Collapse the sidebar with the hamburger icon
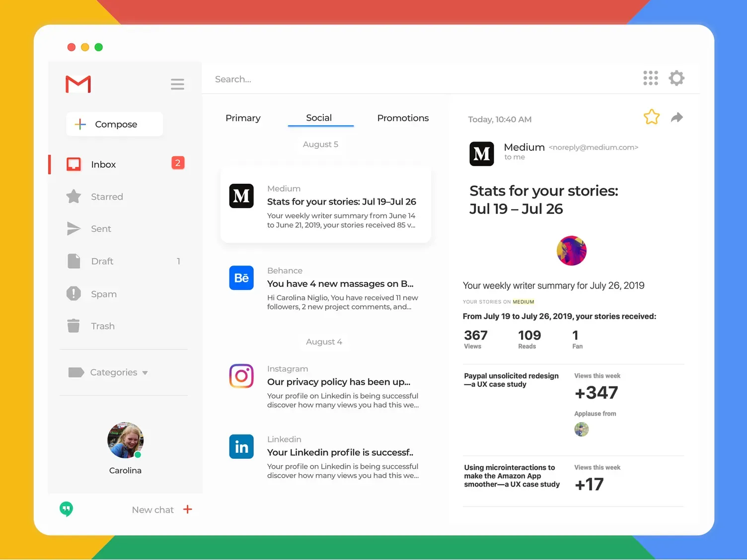Viewport: 747px width, 560px height. (x=177, y=84)
